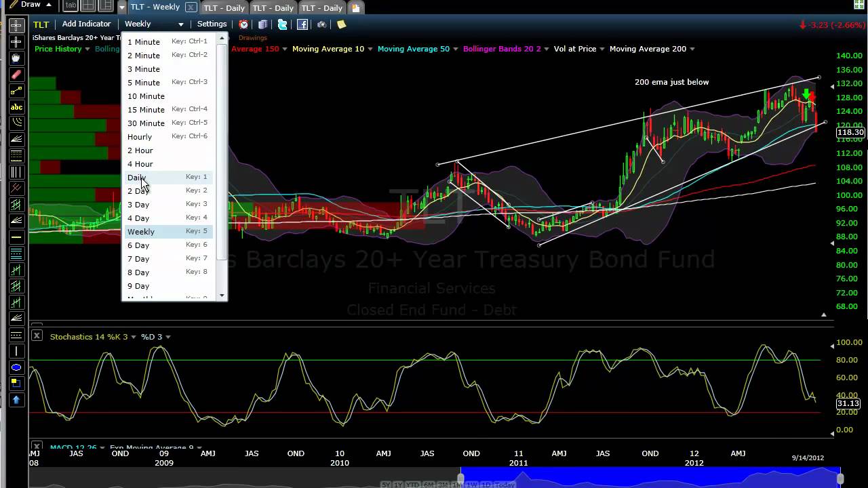The width and height of the screenshot is (868, 488).
Task: Choose 9 Day timeframe
Action: click(x=170, y=285)
